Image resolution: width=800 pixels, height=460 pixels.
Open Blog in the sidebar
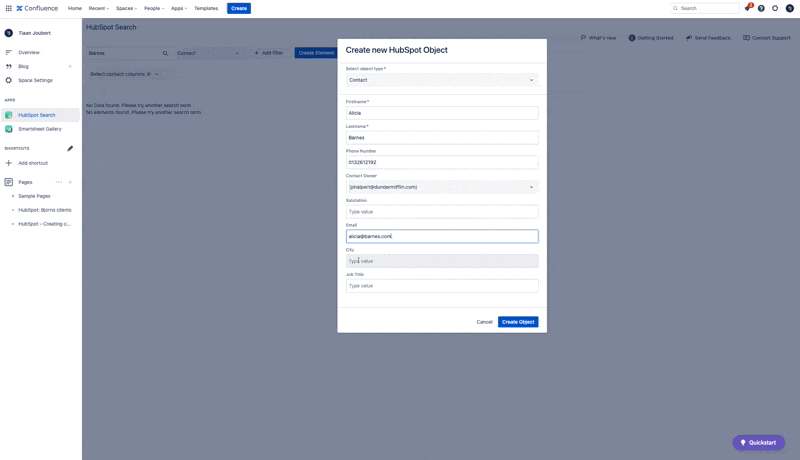(23, 66)
